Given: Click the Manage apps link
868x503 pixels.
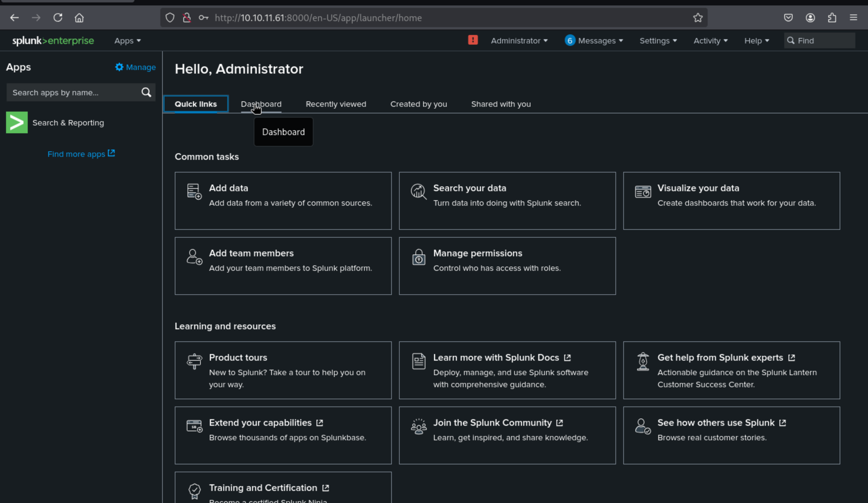Looking at the screenshot, I should [x=135, y=67].
